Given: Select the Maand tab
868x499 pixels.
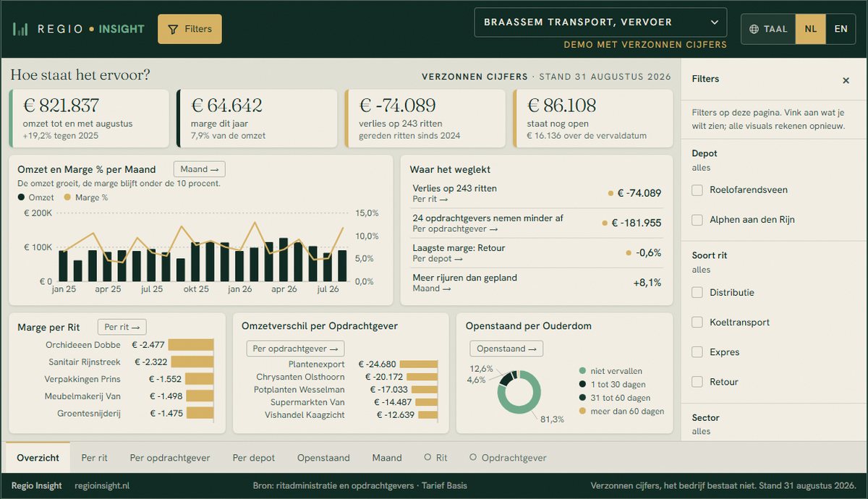Looking at the screenshot, I should 387,458.
